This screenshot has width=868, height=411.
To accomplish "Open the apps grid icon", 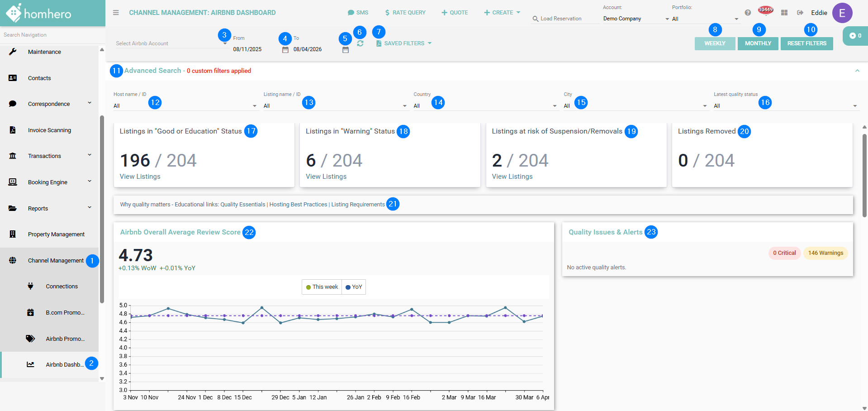I will pyautogui.click(x=784, y=13).
